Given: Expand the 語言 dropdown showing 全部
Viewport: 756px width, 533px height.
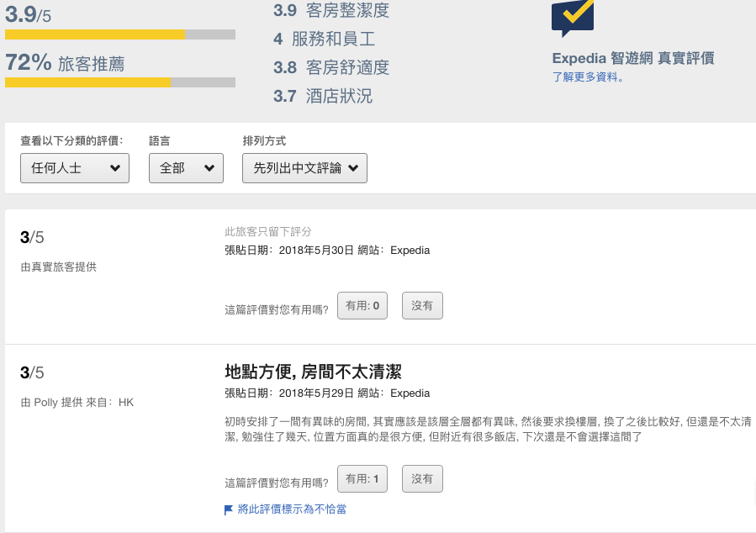Looking at the screenshot, I should pyautogui.click(x=186, y=168).
